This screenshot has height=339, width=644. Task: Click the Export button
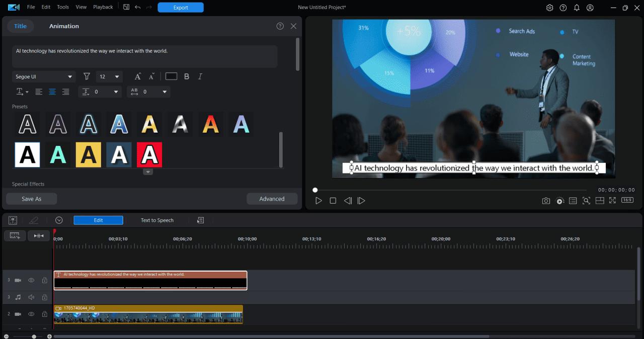point(180,7)
